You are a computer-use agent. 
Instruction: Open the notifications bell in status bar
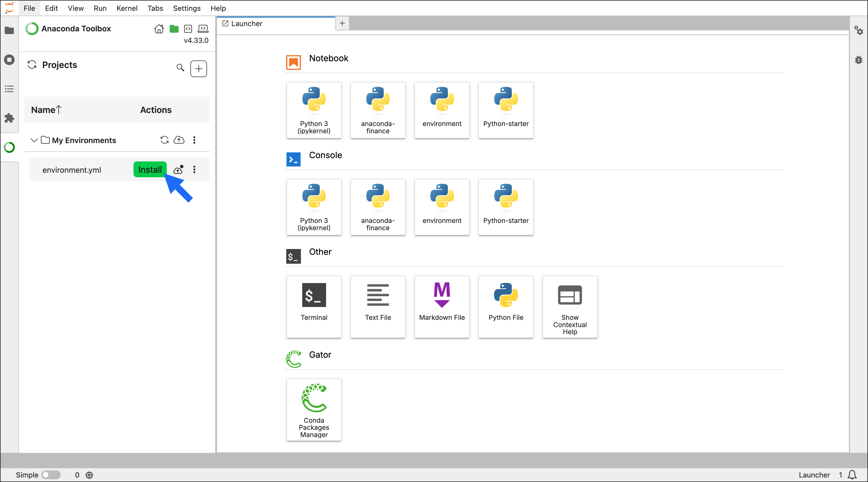852,474
